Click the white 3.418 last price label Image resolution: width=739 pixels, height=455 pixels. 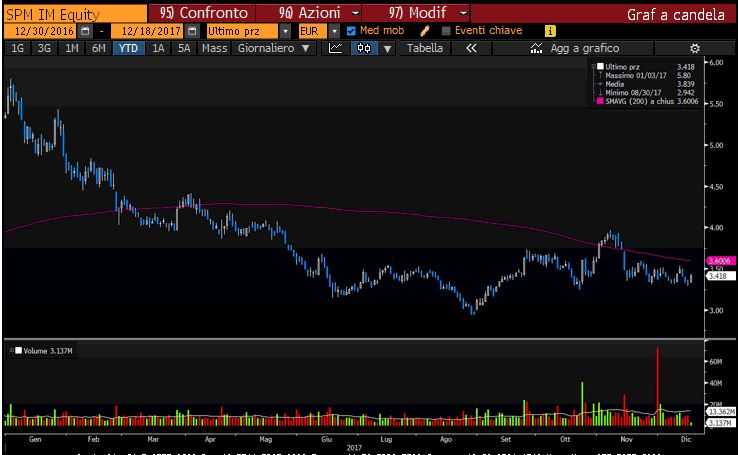pos(720,276)
